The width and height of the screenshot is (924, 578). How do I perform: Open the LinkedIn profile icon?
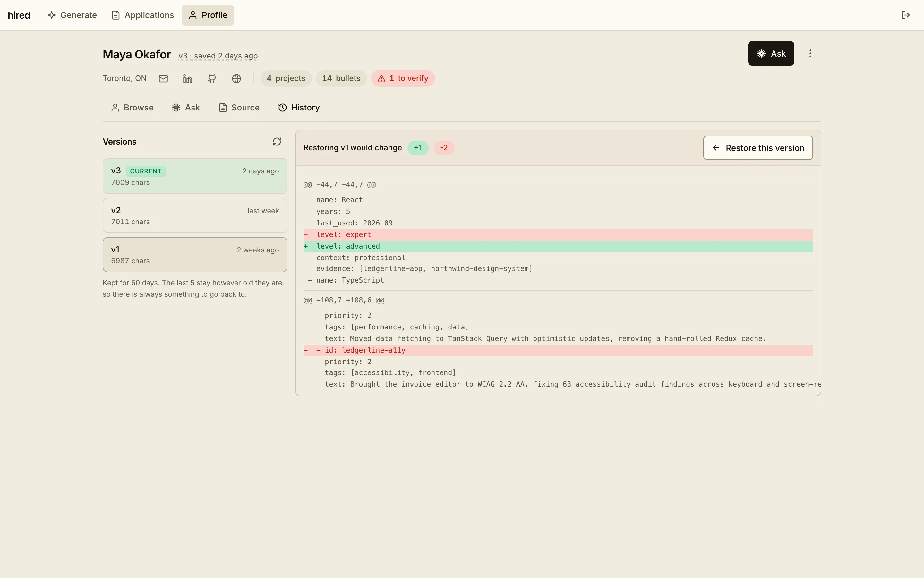click(187, 78)
